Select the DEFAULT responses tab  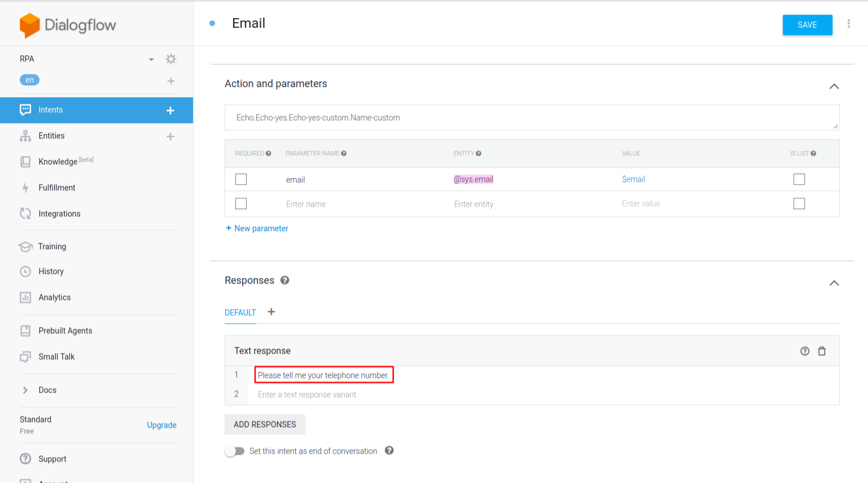240,312
